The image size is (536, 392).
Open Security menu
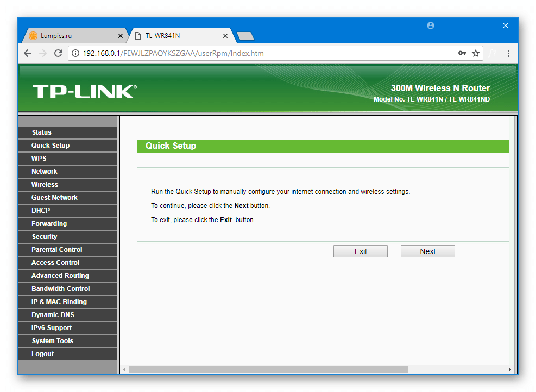[x=67, y=237]
